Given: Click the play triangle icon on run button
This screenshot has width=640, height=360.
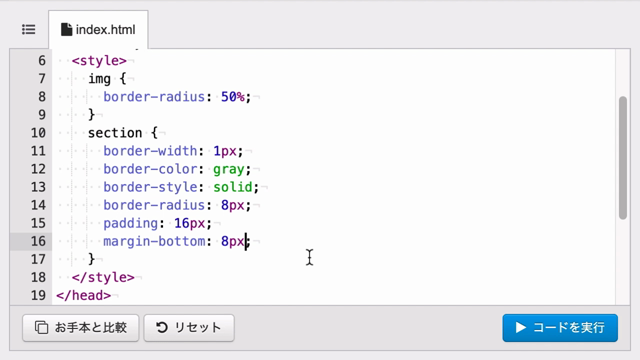Looking at the screenshot, I should pyautogui.click(x=520, y=327).
